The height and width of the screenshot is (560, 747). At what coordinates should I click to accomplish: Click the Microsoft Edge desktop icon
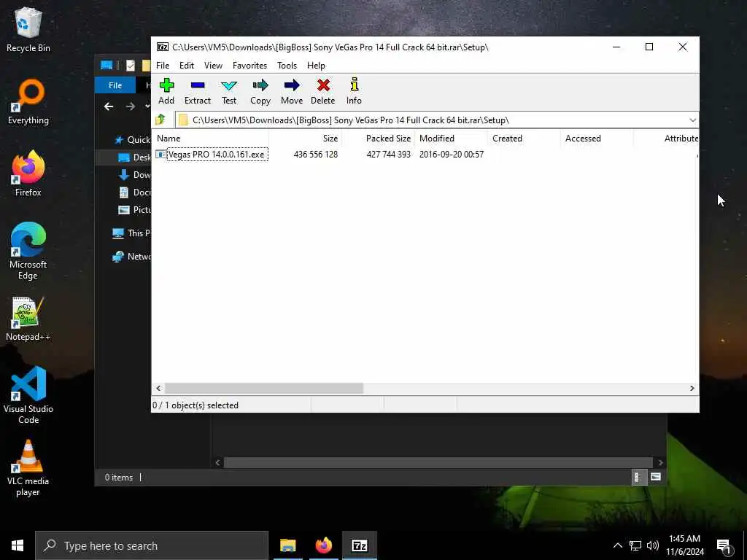pos(28,251)
